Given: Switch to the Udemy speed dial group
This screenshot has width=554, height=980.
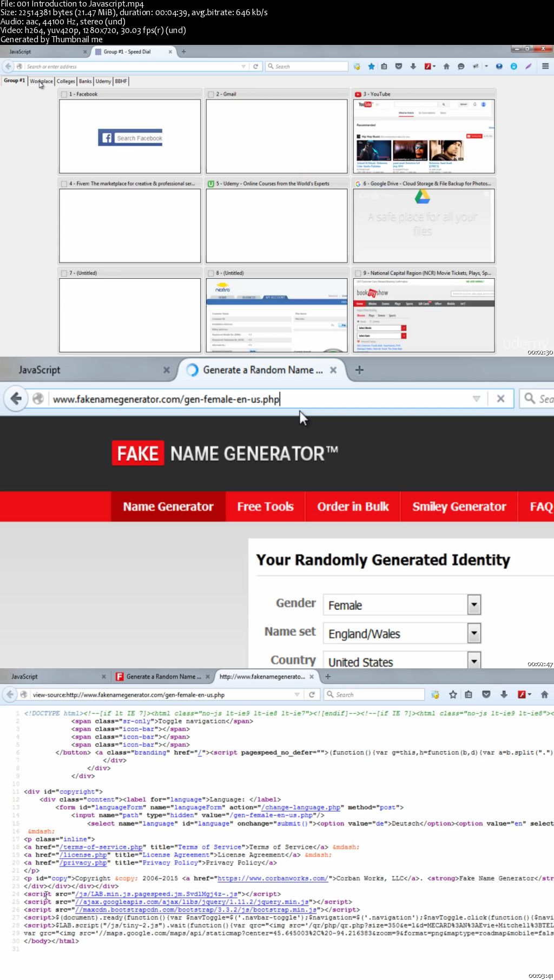Looking at the screenshot, I should click(103, 81).
